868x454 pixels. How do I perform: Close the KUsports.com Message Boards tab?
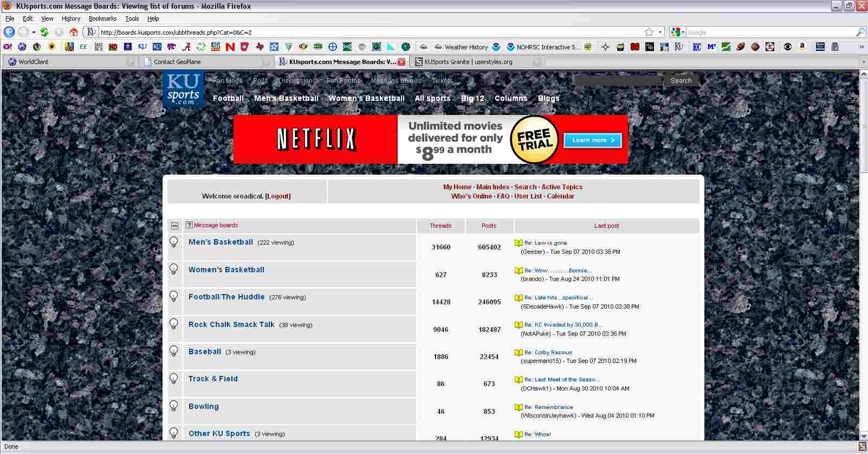pos(401,62)
